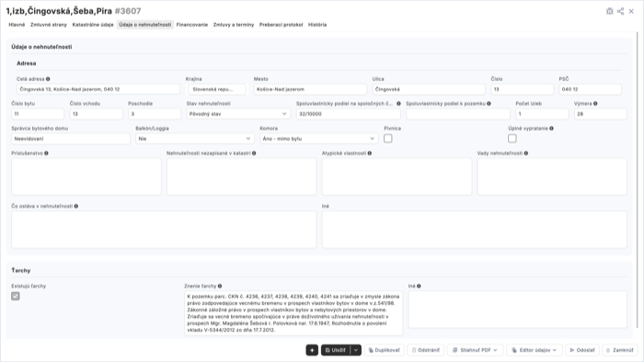Expand the Uložiť split-button arrow
This screenshot has width=644, height=362.
point(356,350)
